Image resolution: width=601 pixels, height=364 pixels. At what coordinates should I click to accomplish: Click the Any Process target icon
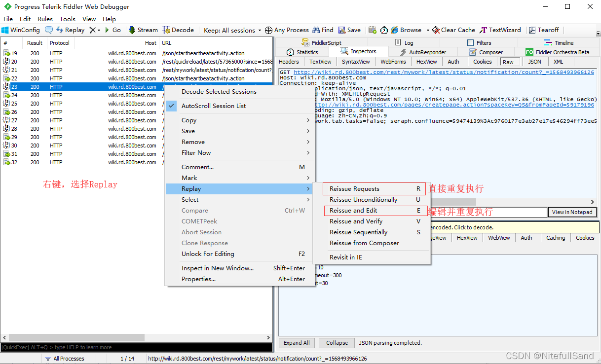[268, 30]
